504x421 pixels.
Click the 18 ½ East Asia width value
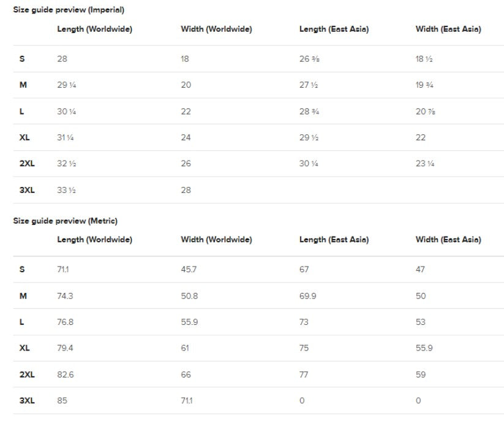pyautogui.click(x=424, y=59)
